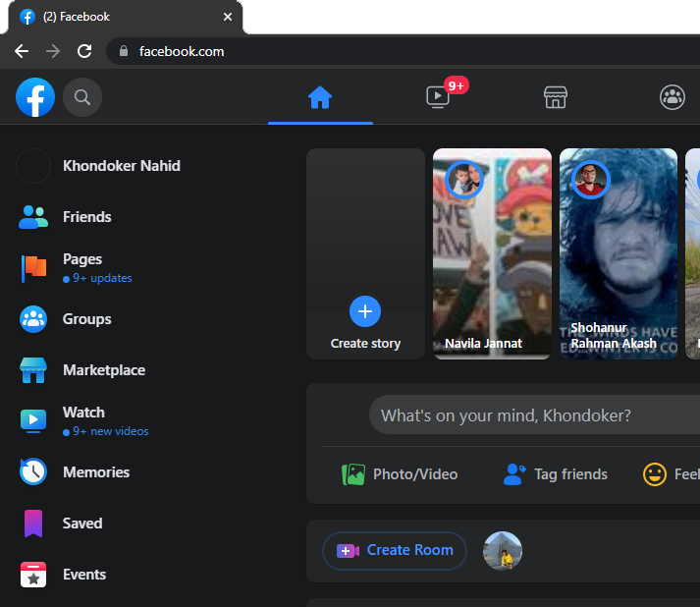The image size is (700, 607).
Task: Click the contact avatar beside Create Room
Action: [503, 551]
